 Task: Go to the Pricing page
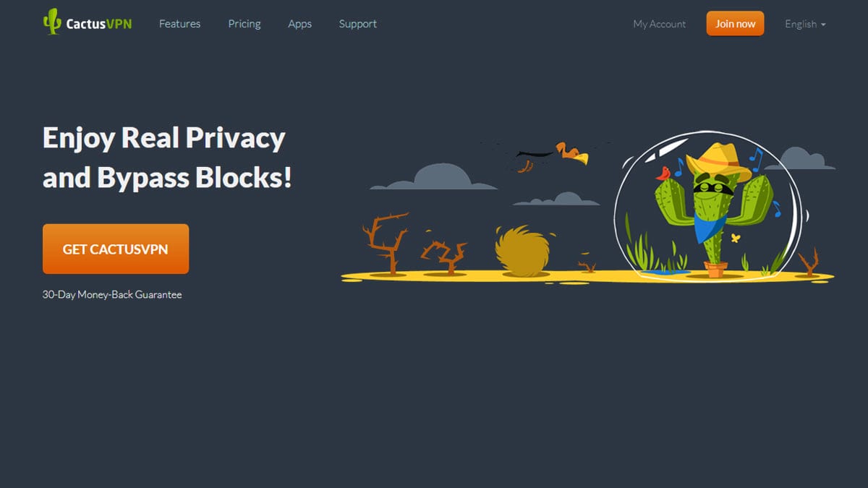[x=244, y=24]
